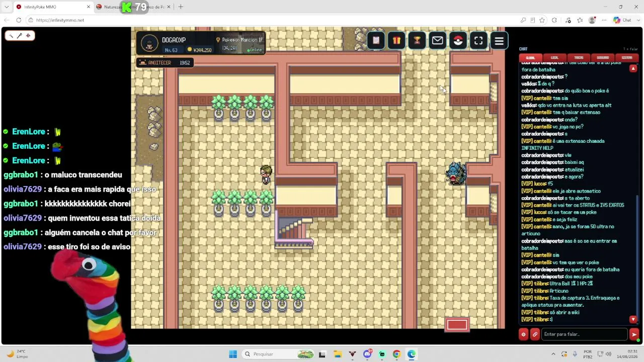Switch to the fourth chat tab
Image resolution: width=644 pixels, height=362 pixels.
[603, 58]
